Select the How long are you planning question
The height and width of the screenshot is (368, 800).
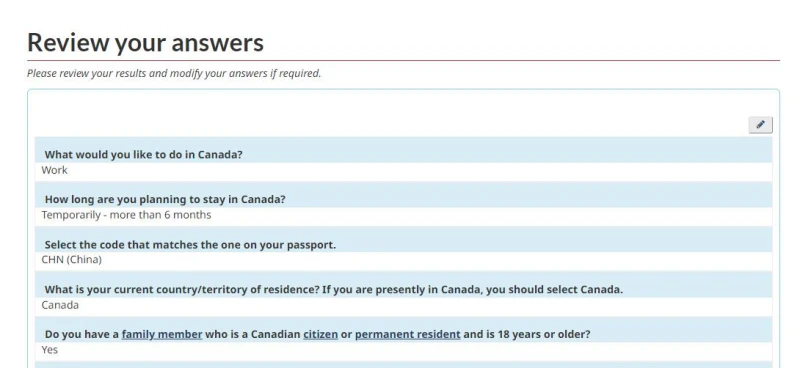[165, 200]
